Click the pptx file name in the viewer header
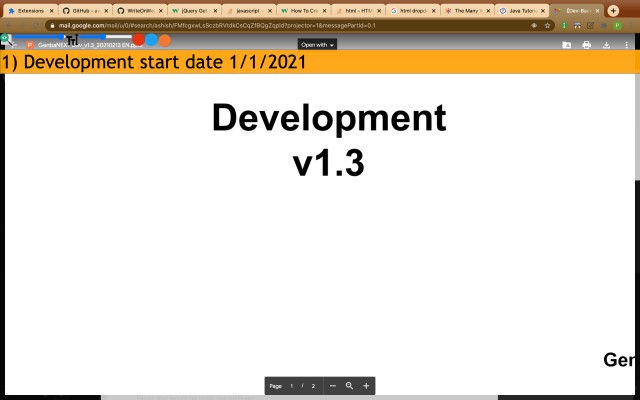This screenshot has width=640, height=400. (x=90, y=45)
